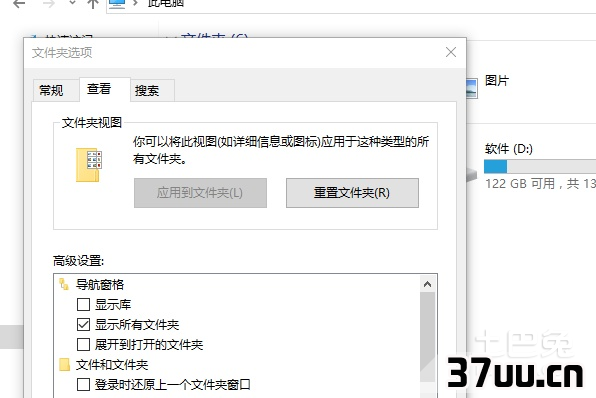This screenshot has height=398, width=596.
Task: Click the 重置文件夹(R) button
Action: point(352,193)
